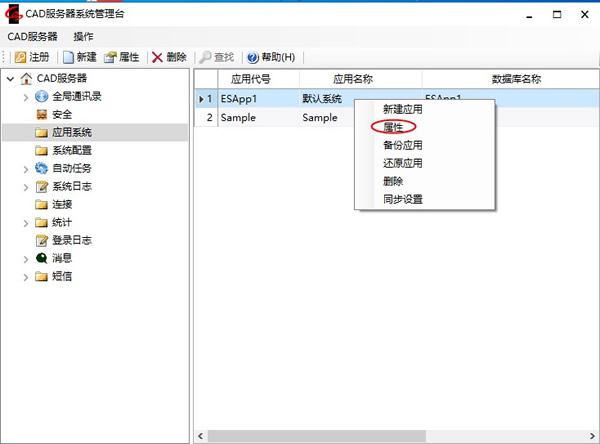Expand the 系统日志 tree node
Viewport: 600px width, 444px height.
point(26,187)
